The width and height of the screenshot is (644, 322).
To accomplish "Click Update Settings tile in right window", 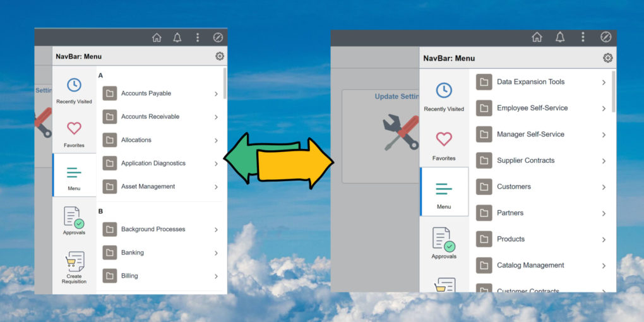I will pos(380,136).
